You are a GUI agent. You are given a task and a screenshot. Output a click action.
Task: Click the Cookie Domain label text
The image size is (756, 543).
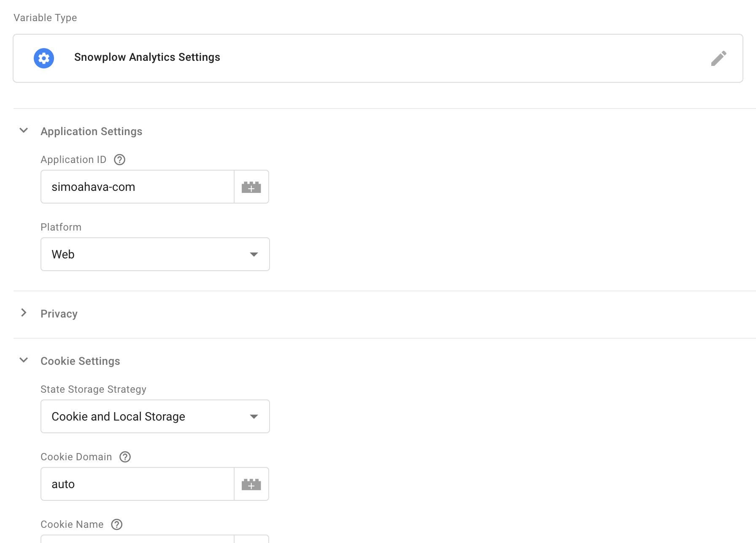coord(76,457)
